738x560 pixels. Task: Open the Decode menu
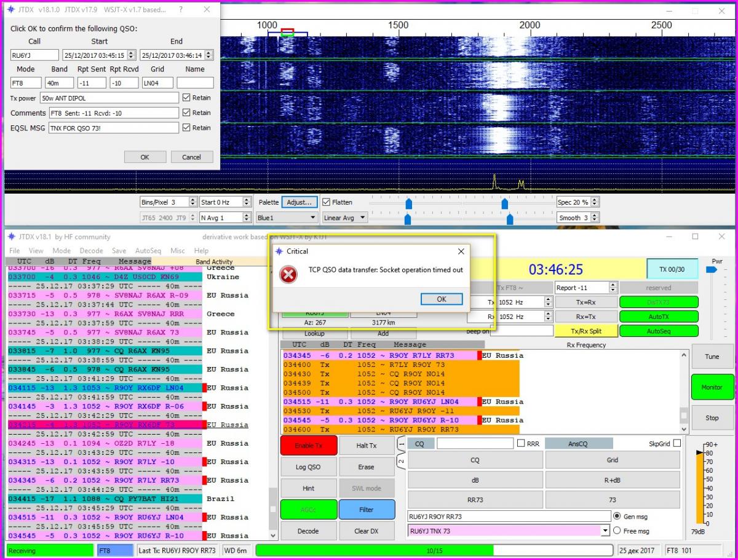coord(91,251)
